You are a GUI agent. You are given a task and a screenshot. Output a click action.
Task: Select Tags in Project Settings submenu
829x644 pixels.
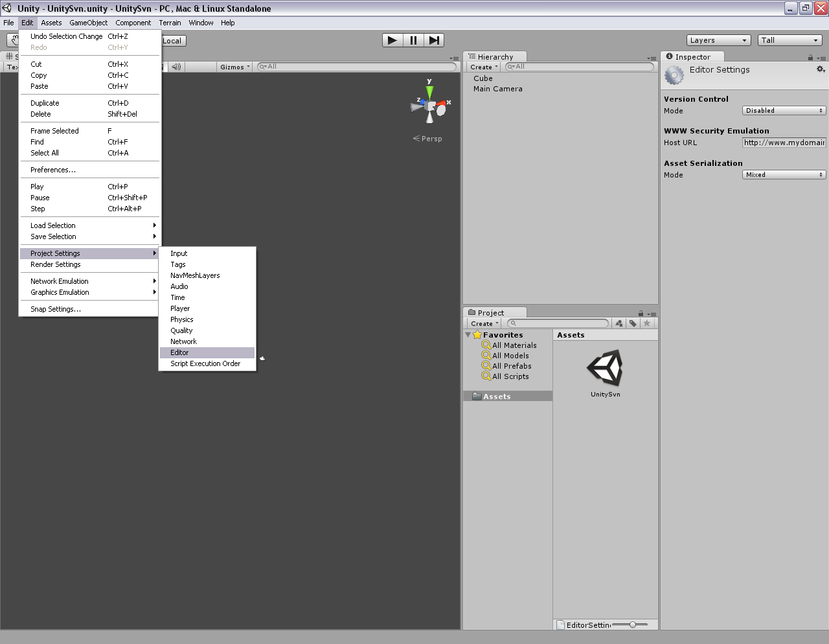click(207, 264)
